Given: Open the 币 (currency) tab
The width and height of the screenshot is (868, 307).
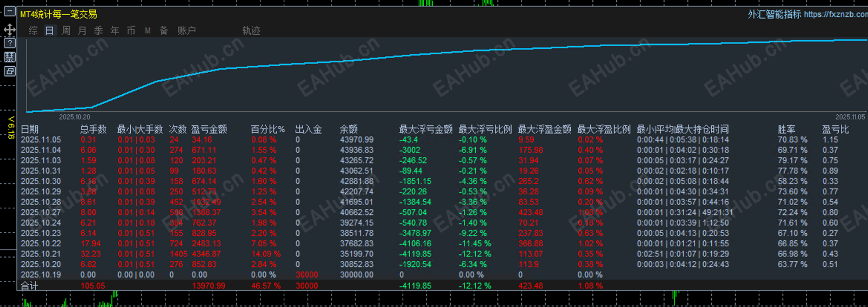Looking at the screenshot, I should 131,30.
